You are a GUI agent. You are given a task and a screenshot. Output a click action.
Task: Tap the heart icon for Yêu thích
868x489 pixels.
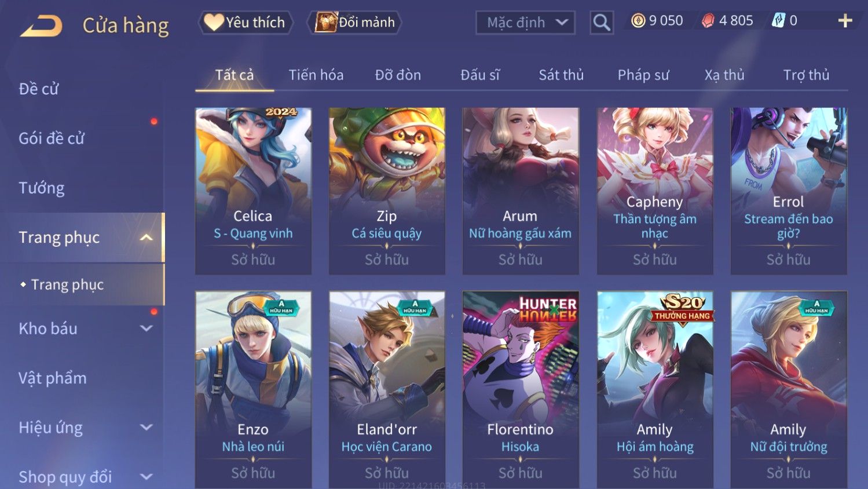point(214,22)
